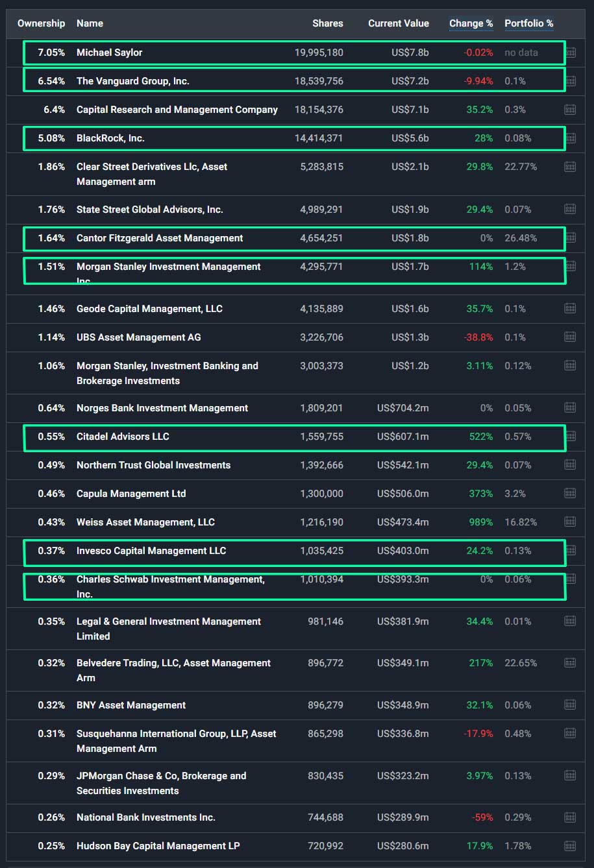Click history icon for Clear Street Derivatives

tap(570, 167)
